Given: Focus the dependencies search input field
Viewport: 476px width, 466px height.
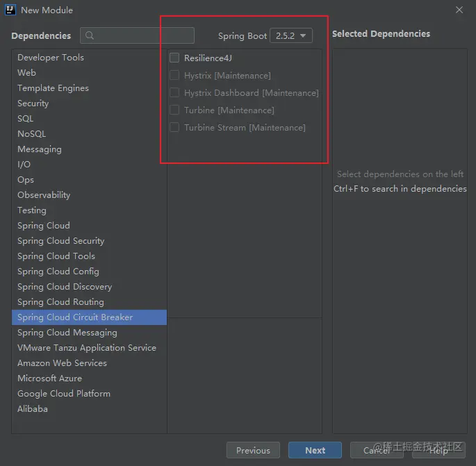Looking at the screenshot, I should [137, 35].
